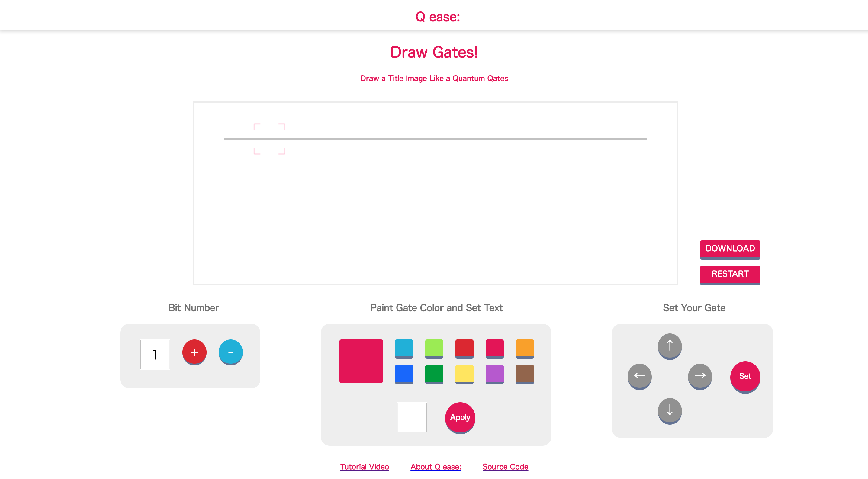Select the purple color swatch
Image resolution: width=868 pixels, height=479 pixels.
pyautogui.click(x=494, y=374)
